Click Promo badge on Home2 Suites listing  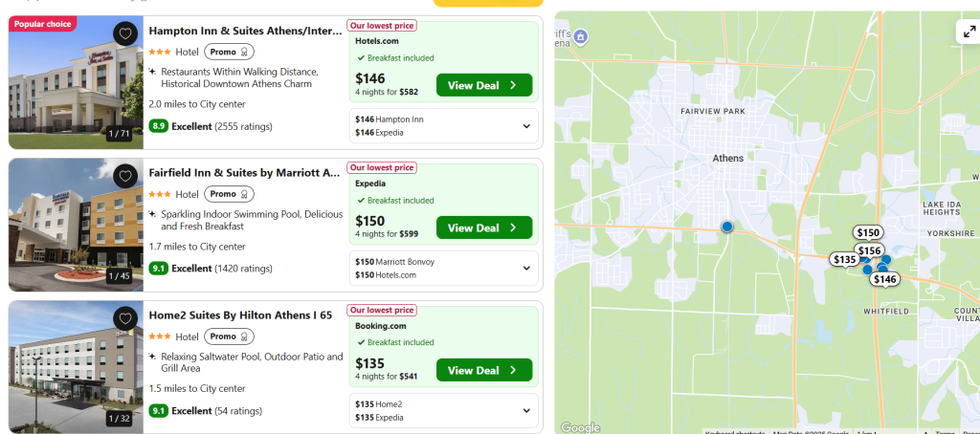tap(229, 336)
